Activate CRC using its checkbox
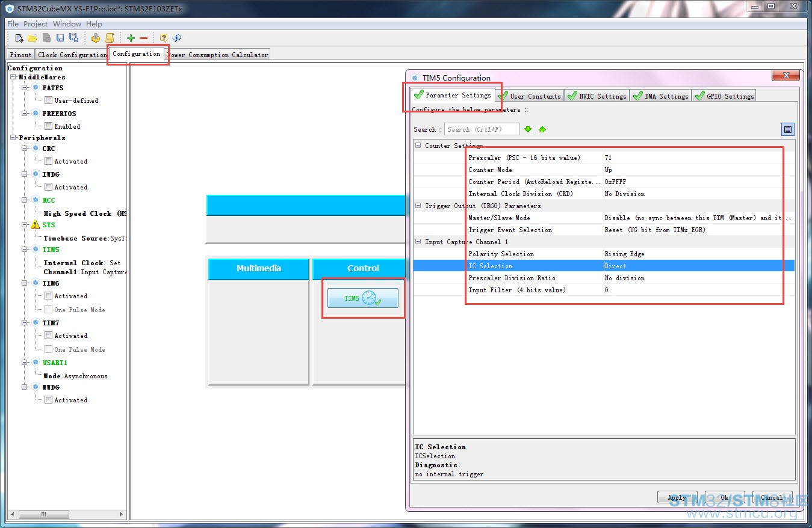This screenshot has width=812, height=528. pyautogui.click(x=48, y=161)
